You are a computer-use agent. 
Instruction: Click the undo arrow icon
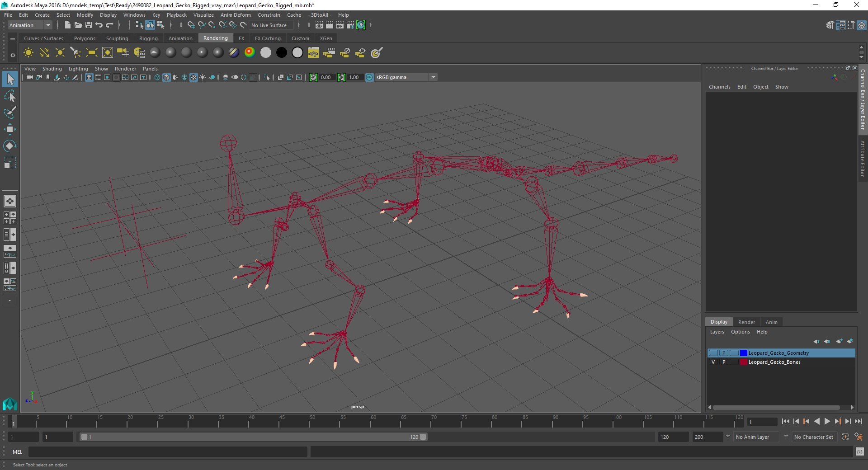point(99,25)
